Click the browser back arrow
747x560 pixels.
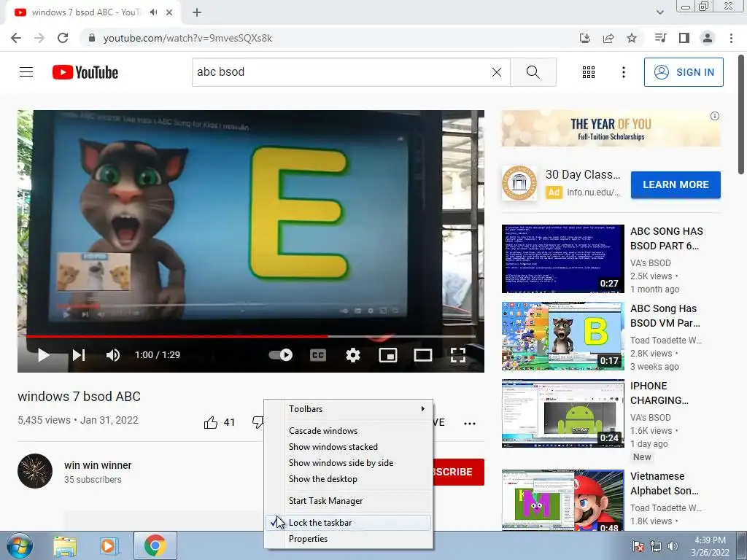[x=16, y=38]
